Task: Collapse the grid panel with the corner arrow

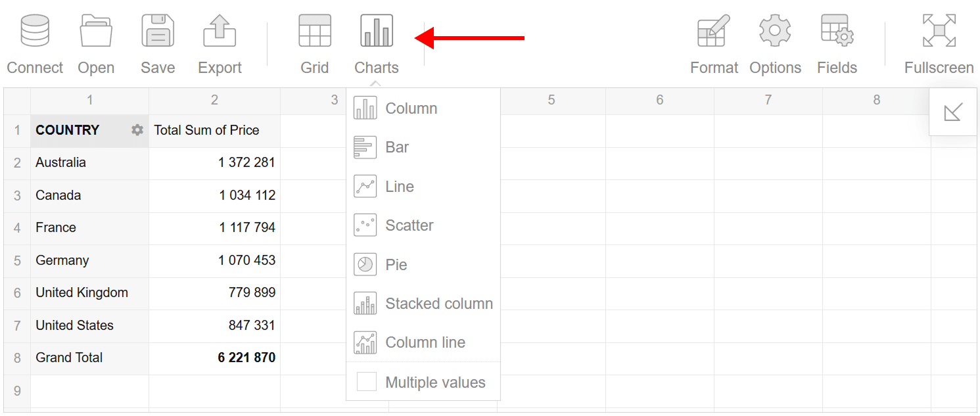Action: [952, 112]
